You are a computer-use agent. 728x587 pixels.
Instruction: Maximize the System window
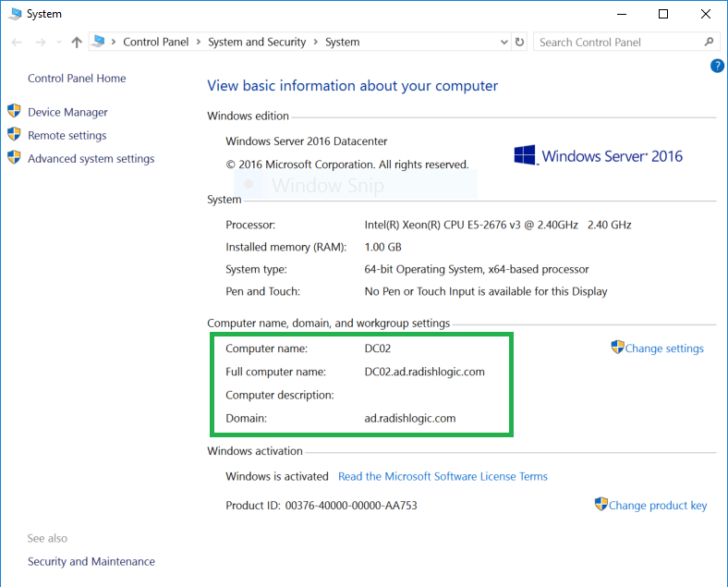663,14
